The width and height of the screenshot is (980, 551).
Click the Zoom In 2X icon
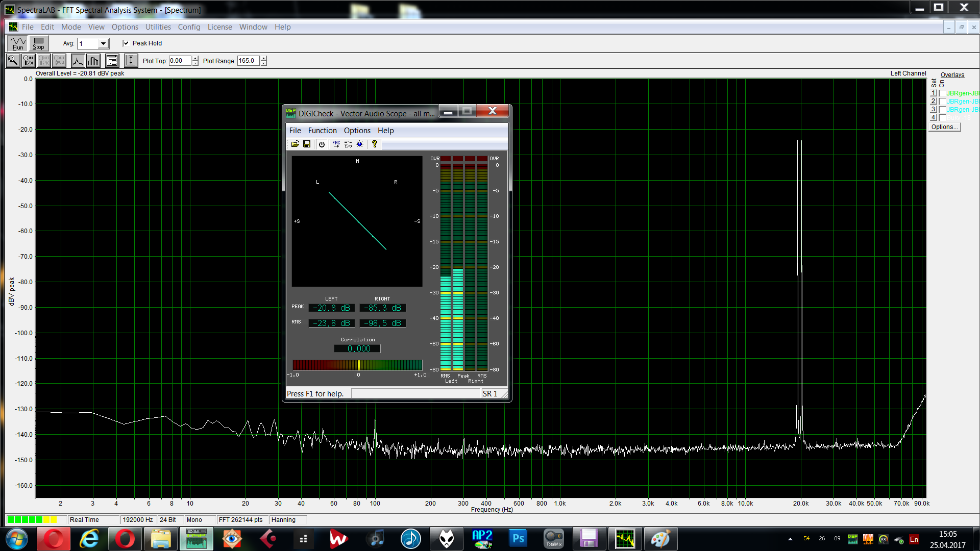tap(29, 61)
